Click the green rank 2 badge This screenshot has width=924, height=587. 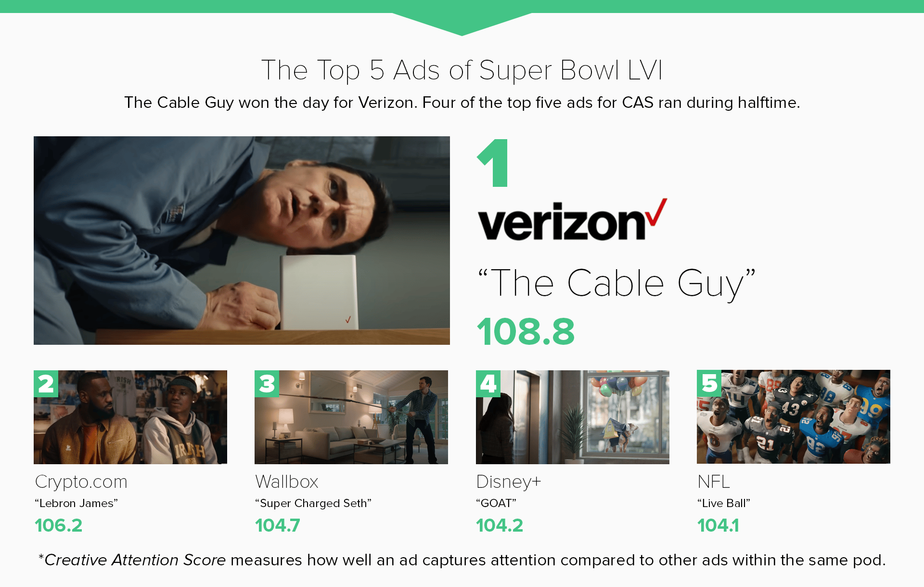pyautogui.click(x=46, y=384)
